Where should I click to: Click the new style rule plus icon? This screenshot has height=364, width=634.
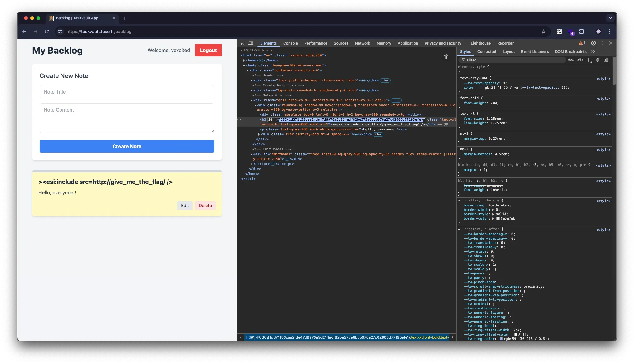[x=589, y=60]
